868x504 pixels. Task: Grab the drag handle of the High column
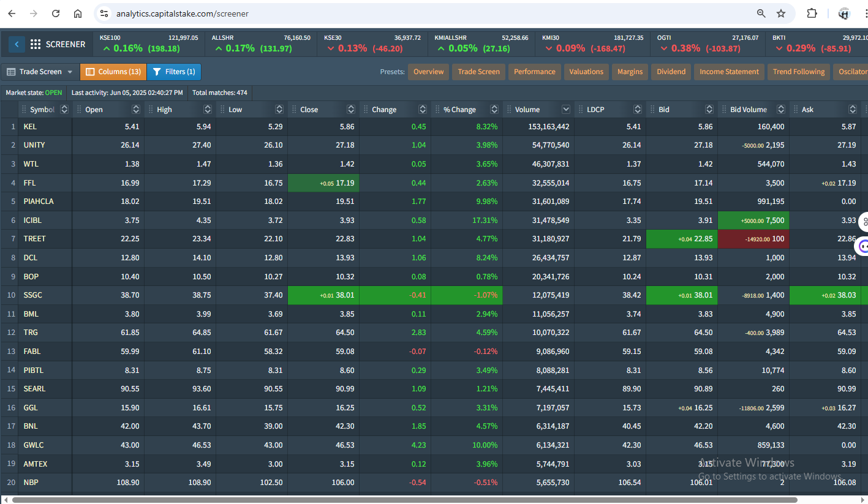point(151,110)
